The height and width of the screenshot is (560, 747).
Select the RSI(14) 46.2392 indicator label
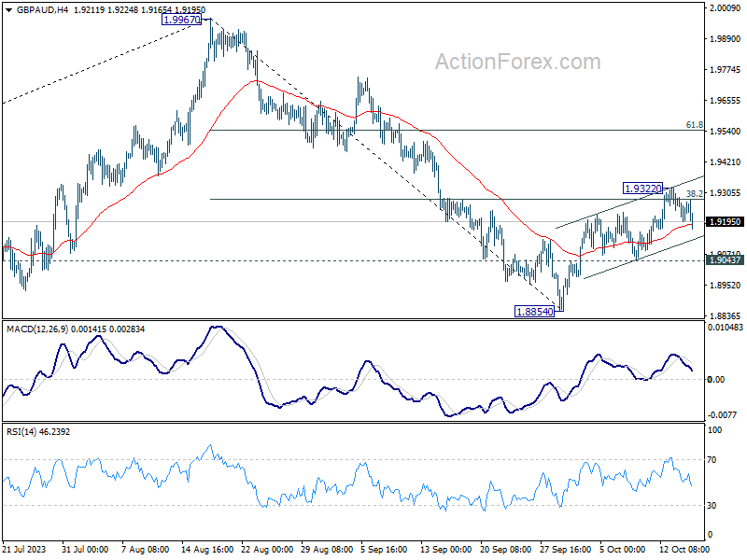38,432
